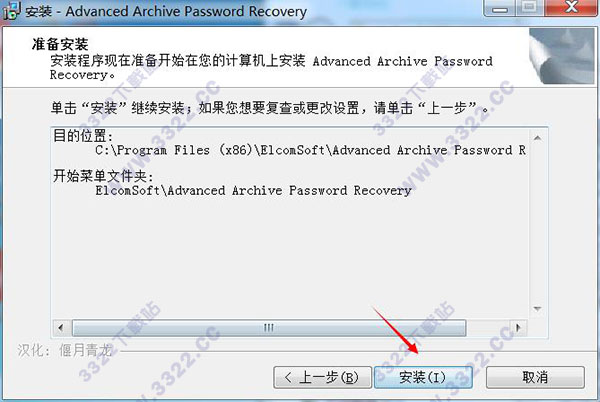The width and height of the screenshot is (600, 402).
Task: Click the installer icon in title bar
Action: (x=10, y=10)
